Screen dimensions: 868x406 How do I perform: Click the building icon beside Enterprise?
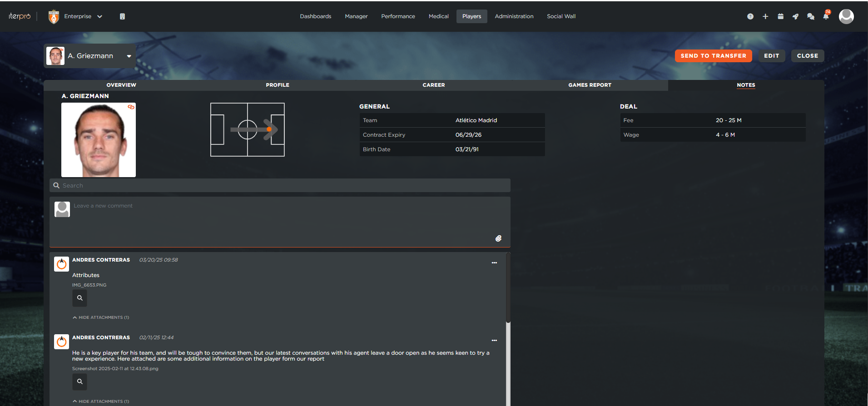tap(122, 16)
